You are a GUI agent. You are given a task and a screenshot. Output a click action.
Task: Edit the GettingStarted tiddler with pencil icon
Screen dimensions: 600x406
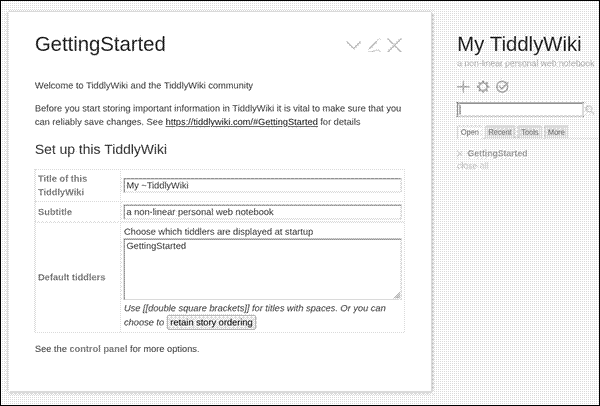click(x=374, y=45)
